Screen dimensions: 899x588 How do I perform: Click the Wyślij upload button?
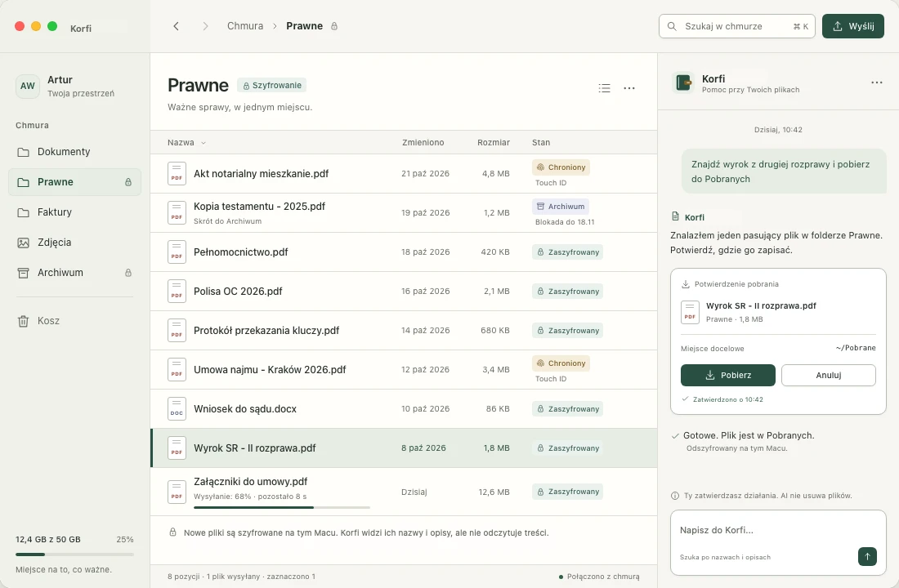[x=852, y=26]
